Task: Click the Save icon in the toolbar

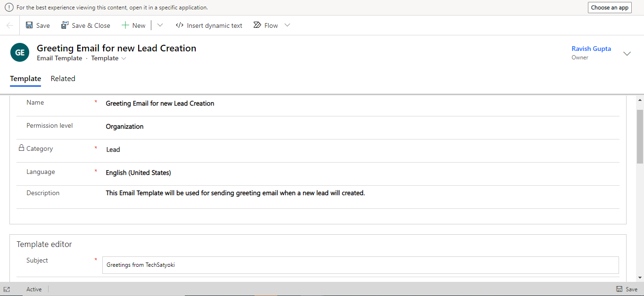Action: (x=30, y=25)
